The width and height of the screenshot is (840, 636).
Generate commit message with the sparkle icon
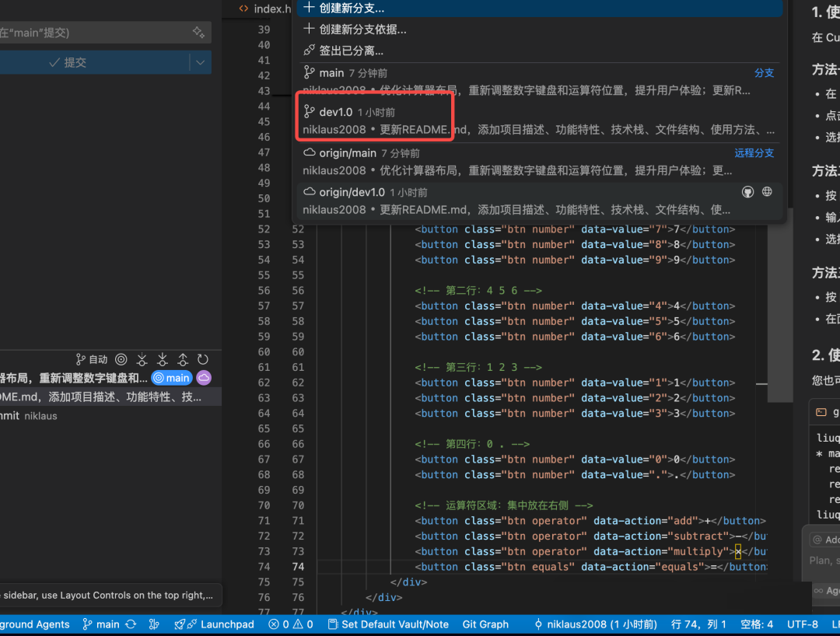click(199, 33)
